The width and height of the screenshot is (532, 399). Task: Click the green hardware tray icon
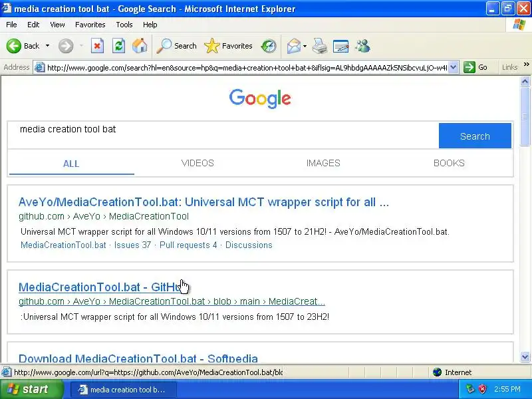[470, 389]
